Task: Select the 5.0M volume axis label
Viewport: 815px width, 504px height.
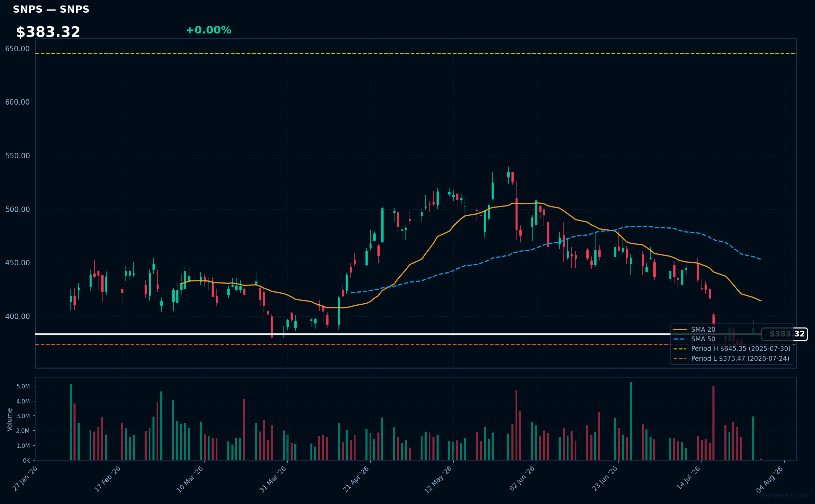Action: 23,386
